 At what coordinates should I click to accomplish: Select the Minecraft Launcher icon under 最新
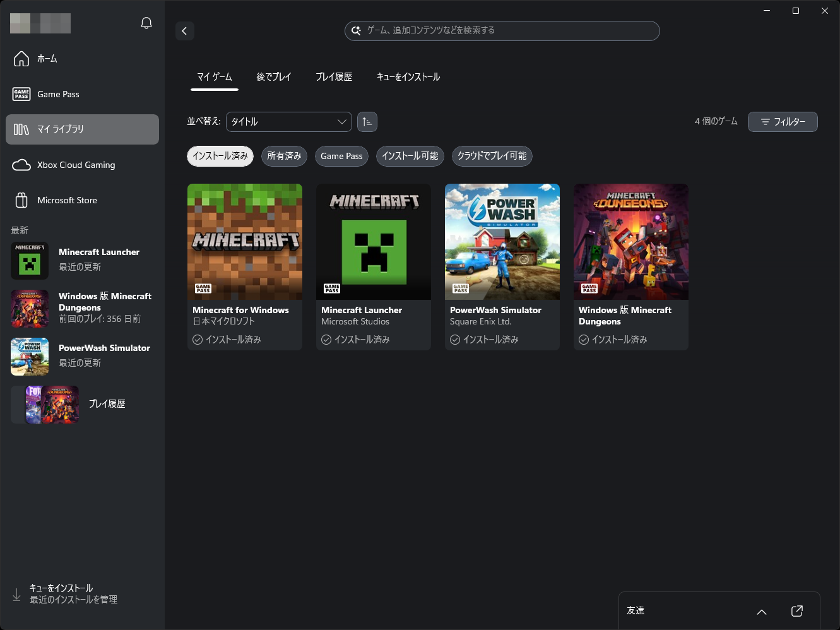[30, 261]
